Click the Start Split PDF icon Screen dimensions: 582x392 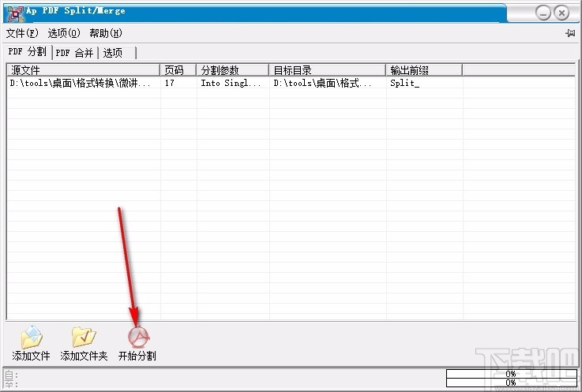point(138,337)
